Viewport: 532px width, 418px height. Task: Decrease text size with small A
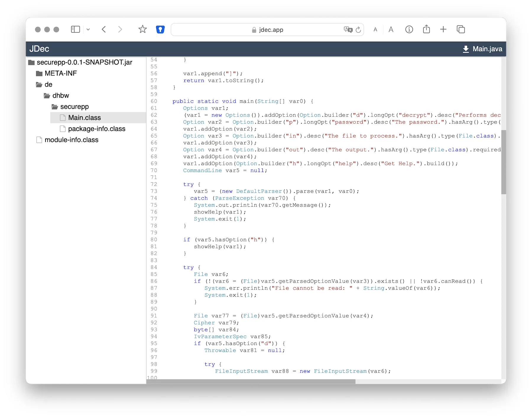point(375,30)
